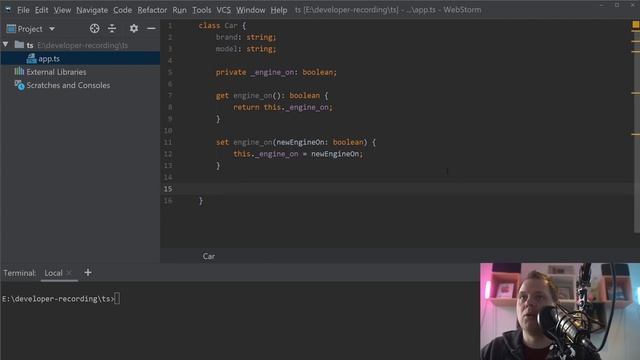Open the Navigate menu
This screenshot has width=640, height=360.
tap(92, 10)
